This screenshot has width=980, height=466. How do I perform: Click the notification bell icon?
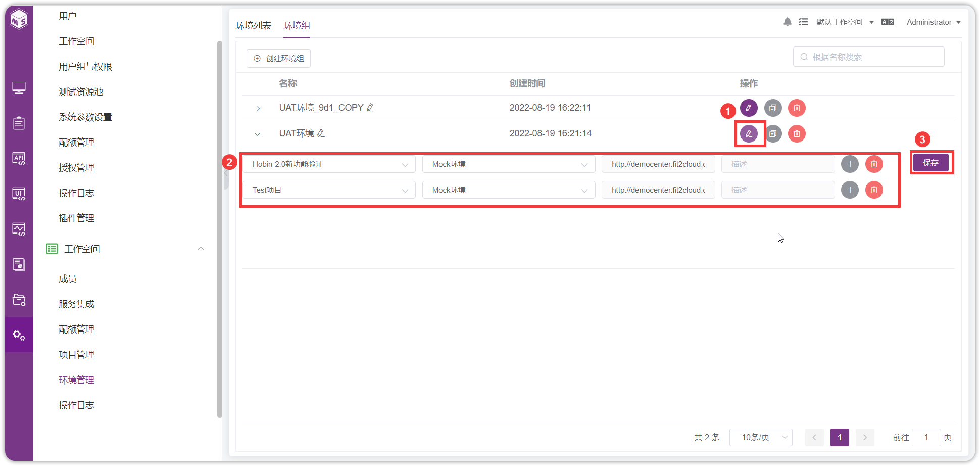coord(787,22)
